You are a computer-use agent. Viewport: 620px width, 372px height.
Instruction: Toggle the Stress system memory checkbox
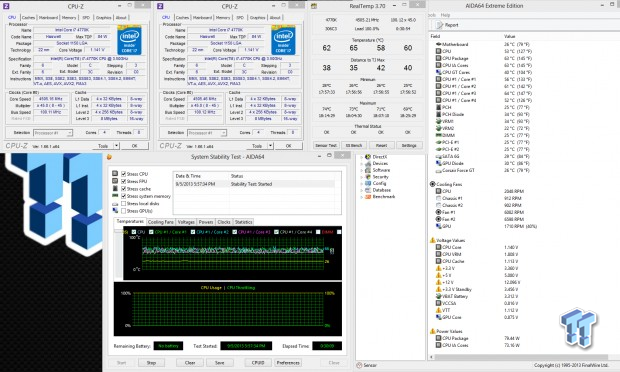point(124,196)
